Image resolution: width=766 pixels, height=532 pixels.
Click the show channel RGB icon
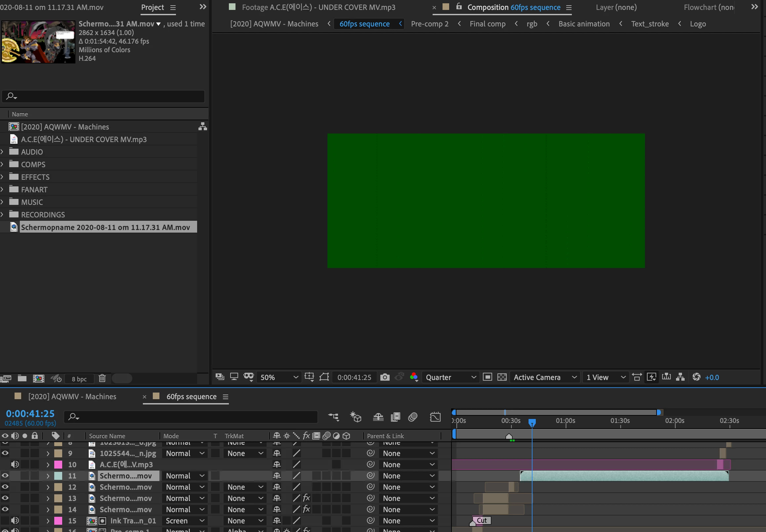pos(414,377)
